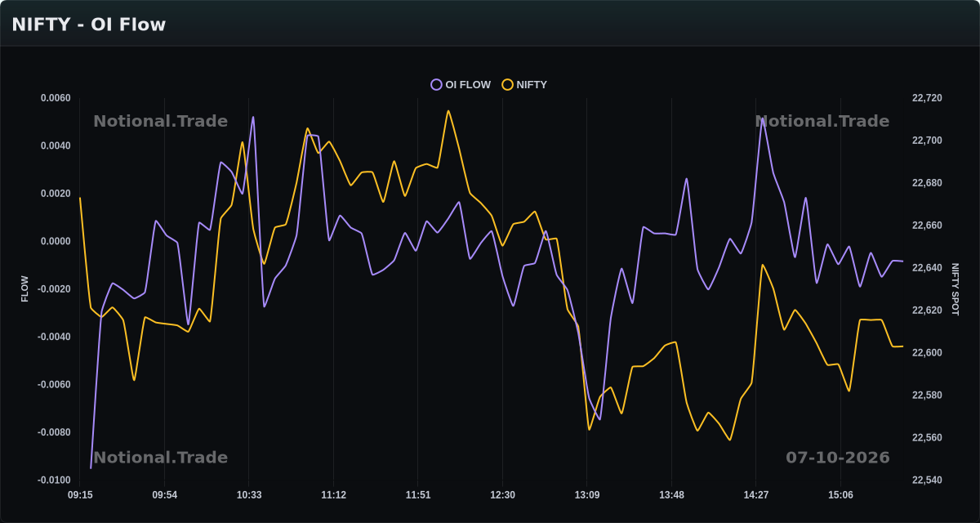Click the 0.0040 flow axis value
Screen dimensions: 980x523
point(56,146)
